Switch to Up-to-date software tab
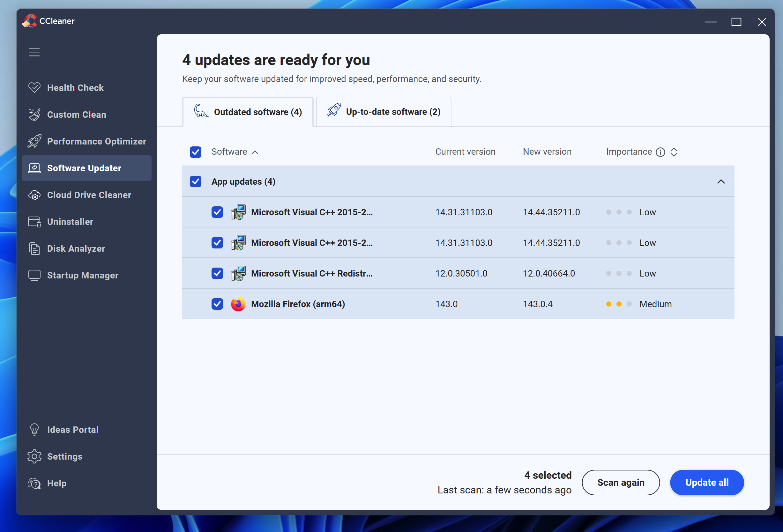Viewport: 783px width, 532px height. (x=384, y=112)
